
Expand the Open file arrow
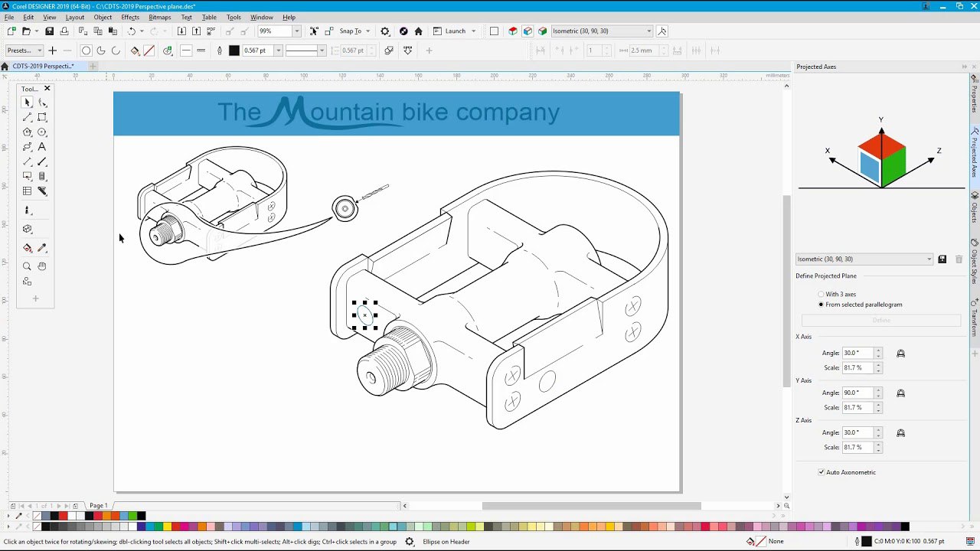point(35,31)
